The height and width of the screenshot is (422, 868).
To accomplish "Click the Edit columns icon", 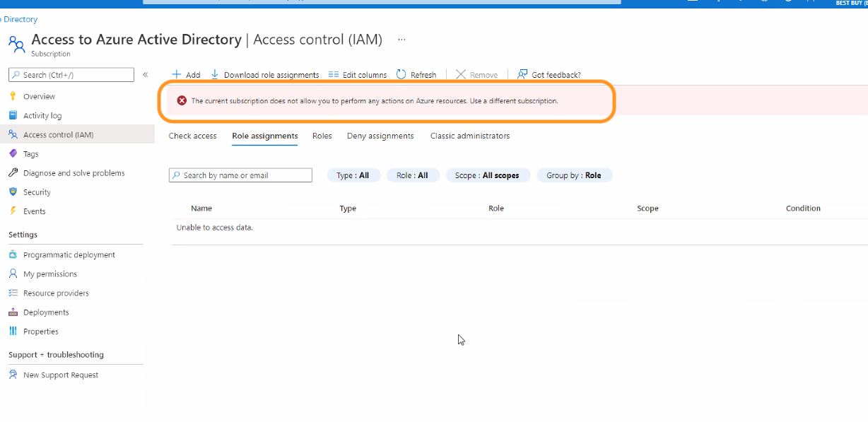I will [334, 74].
